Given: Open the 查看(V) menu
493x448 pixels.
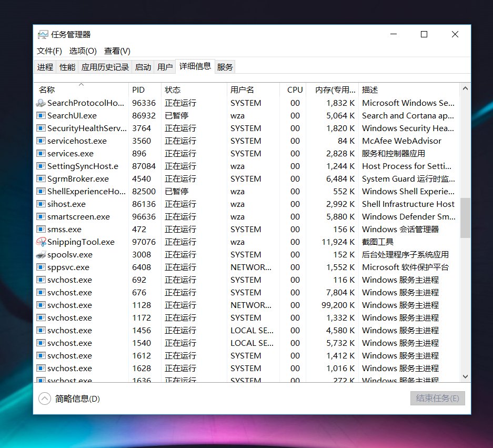Looking at the screenshot, I should [117, 51].
